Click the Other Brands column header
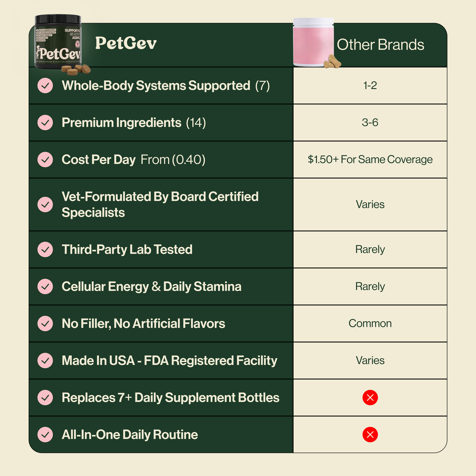 pos(380,44)
